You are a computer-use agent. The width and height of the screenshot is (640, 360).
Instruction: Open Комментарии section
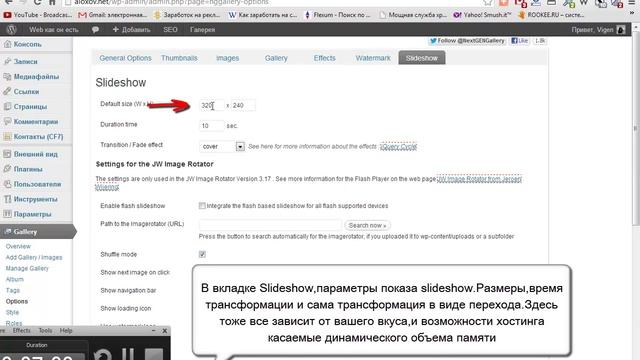click(36, 122)
